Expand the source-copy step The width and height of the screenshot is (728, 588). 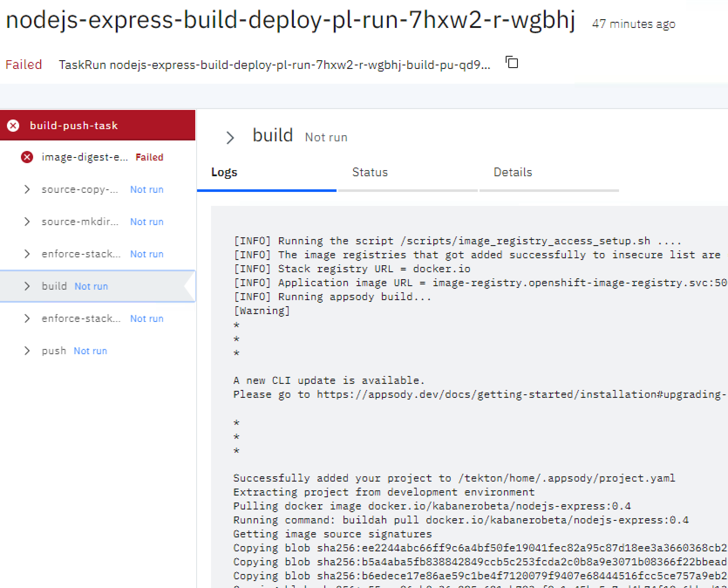coord(27,189)
